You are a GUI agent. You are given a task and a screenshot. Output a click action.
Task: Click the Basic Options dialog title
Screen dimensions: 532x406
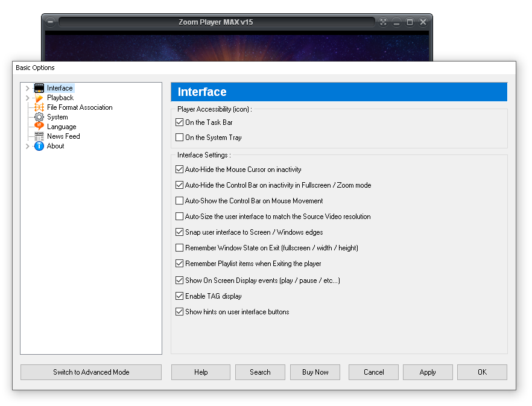click(x=35, y=68)
